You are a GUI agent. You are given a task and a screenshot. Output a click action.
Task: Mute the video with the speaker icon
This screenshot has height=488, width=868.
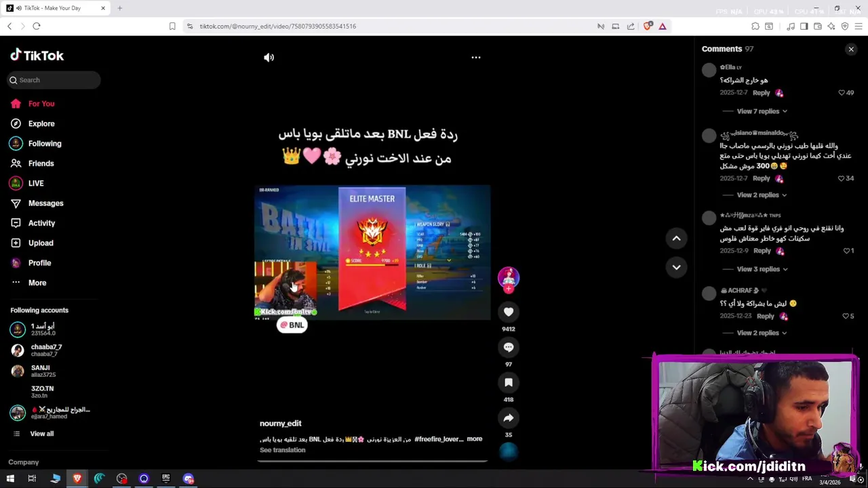click(x=269, y=58)
